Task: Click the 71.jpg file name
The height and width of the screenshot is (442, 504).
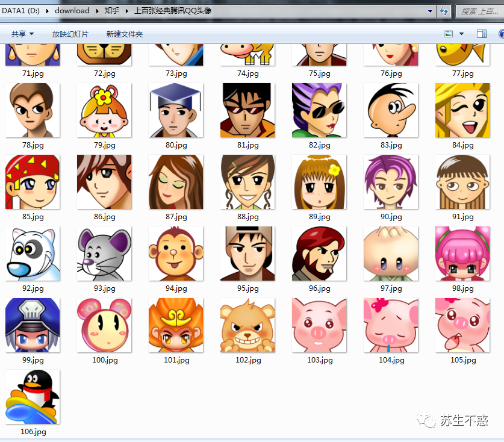Action: pyautogui.click(x=33, y=73)
